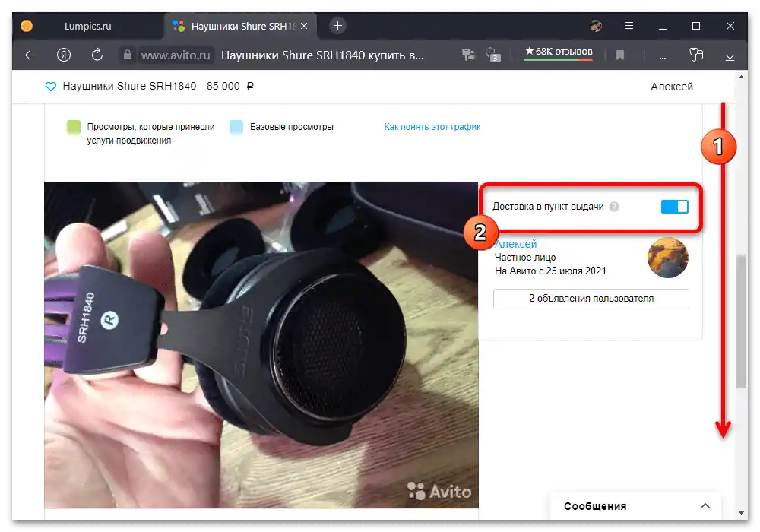Click the blue Базовые просмотры legend swatch

pos(236,127)
